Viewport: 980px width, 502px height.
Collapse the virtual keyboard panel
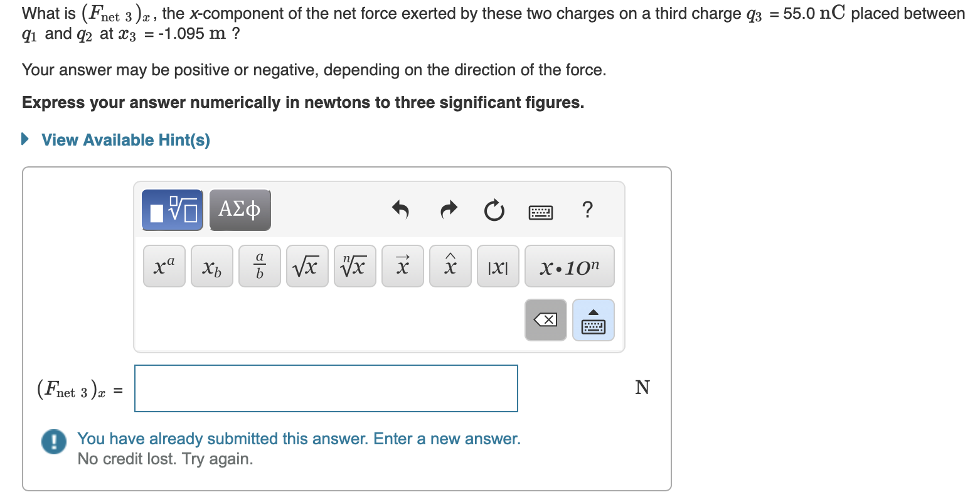592,320
